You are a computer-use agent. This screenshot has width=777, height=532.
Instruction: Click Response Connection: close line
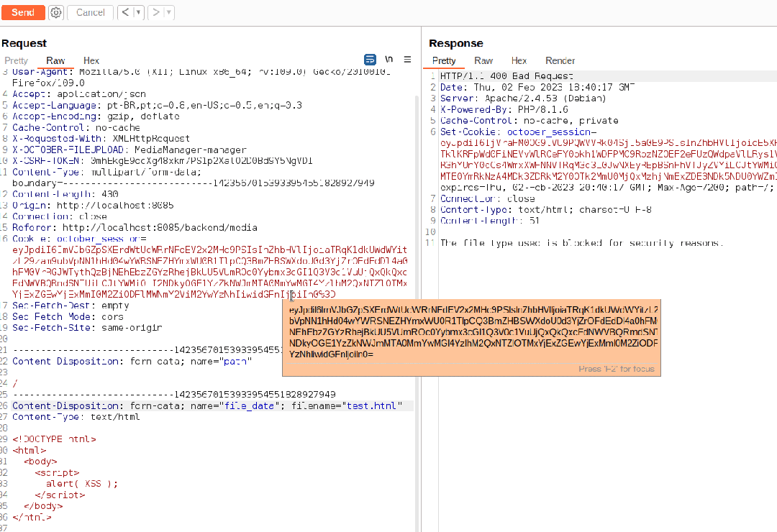coord(488,198)
